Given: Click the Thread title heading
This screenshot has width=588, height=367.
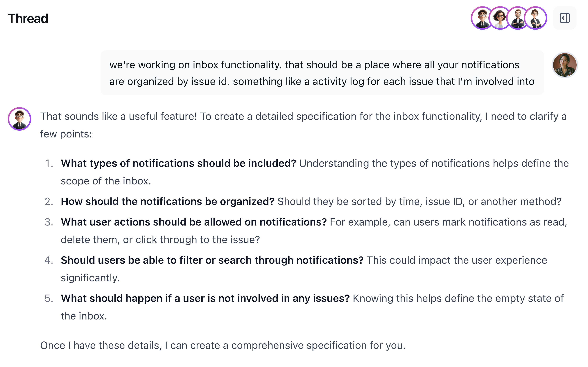Looking at the screenshot, I should pos(28,19).
